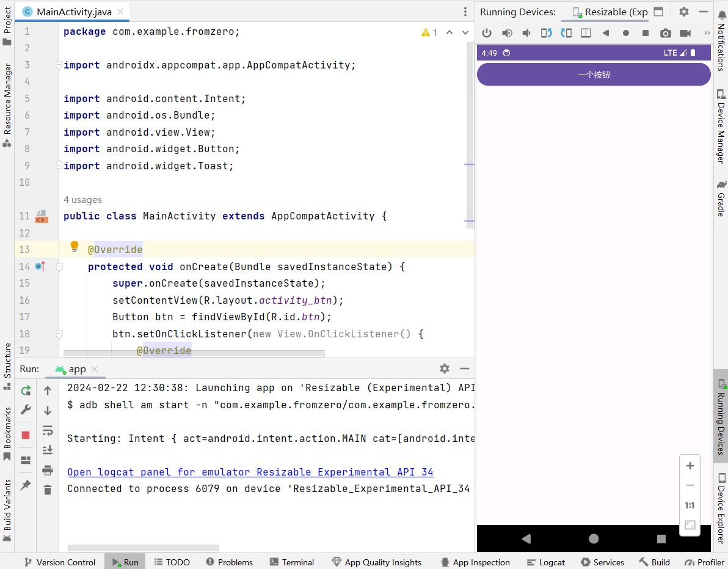
Task: Open logcat panel for emulator link
Action: (x=250, y=472)
